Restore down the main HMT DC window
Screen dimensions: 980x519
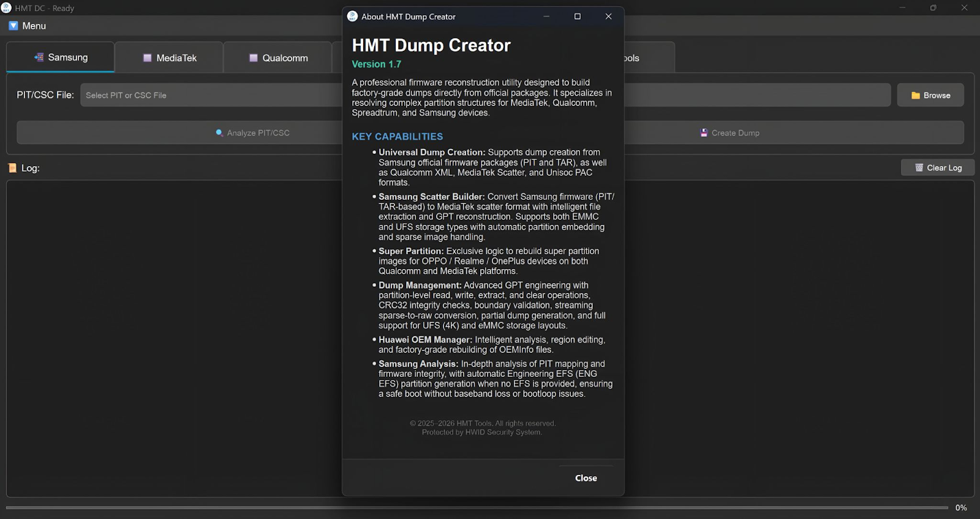933,8
